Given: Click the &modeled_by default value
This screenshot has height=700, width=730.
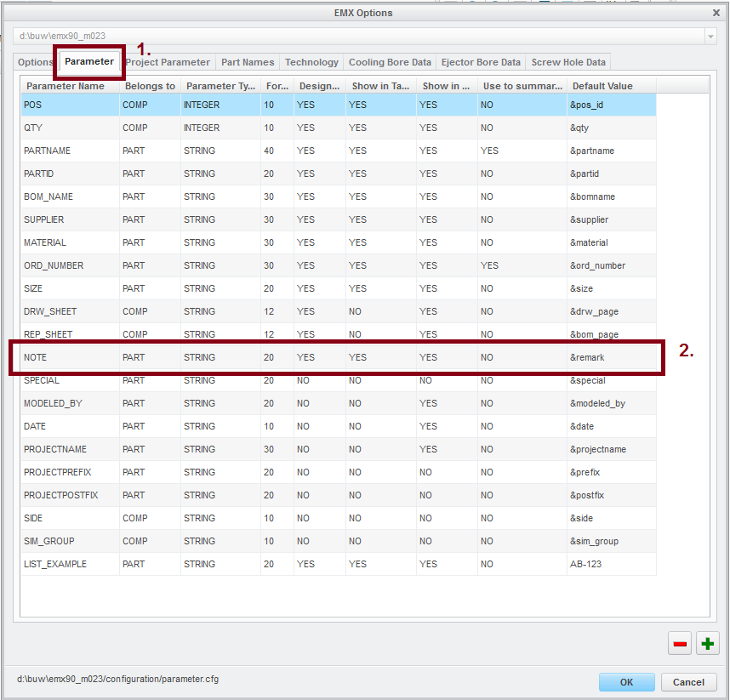Looking at the screenshot, I should (x=597, y=403).
